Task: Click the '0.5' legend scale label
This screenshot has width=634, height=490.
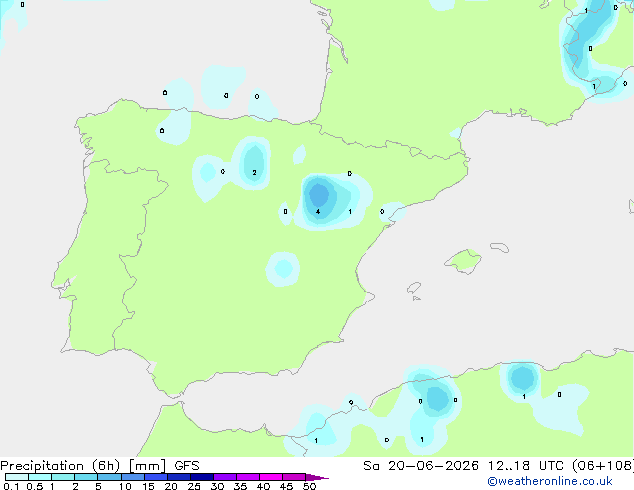Action: pyautogui.click(x=35, y=486)
